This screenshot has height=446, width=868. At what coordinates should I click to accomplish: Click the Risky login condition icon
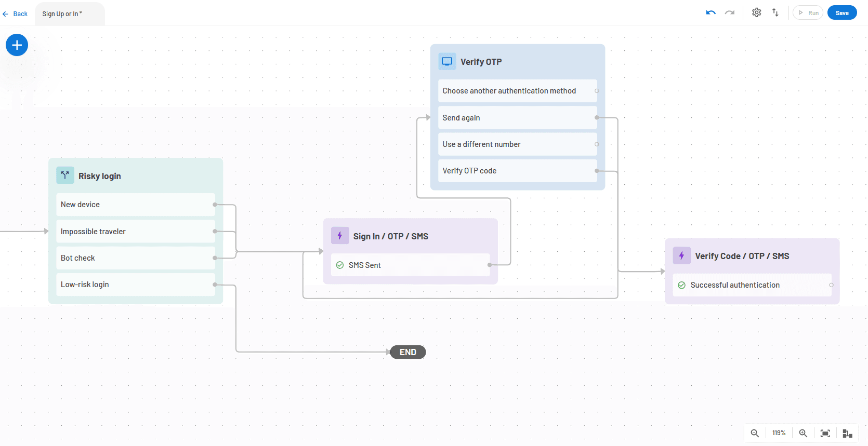[65, 175]
